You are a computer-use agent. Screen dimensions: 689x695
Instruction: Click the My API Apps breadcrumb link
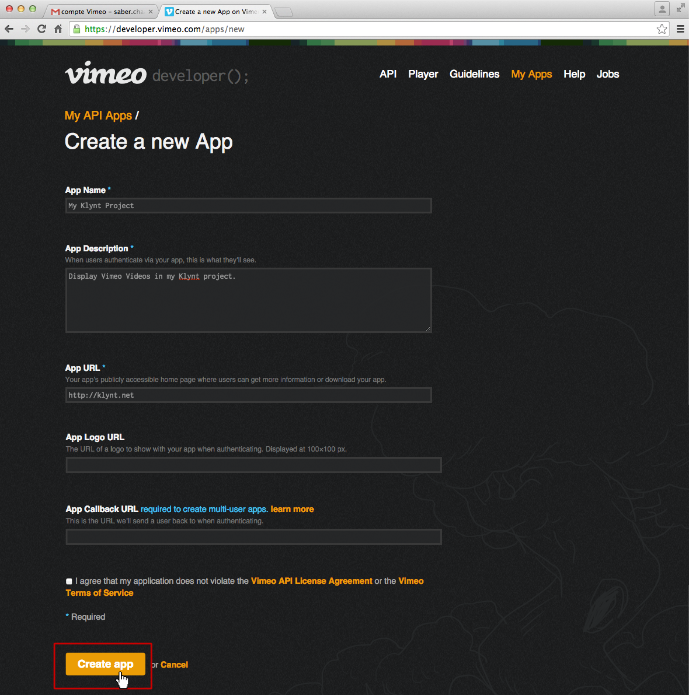(x=98, y=116)
